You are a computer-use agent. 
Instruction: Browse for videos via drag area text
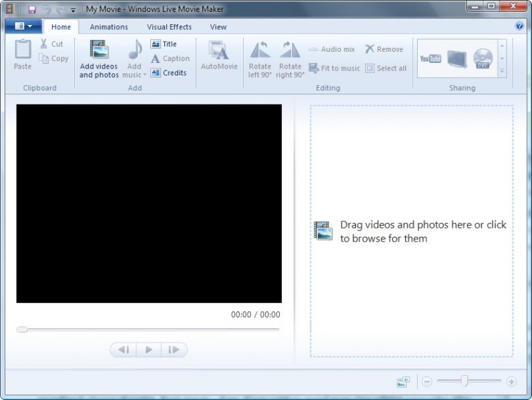pos(423,232)
